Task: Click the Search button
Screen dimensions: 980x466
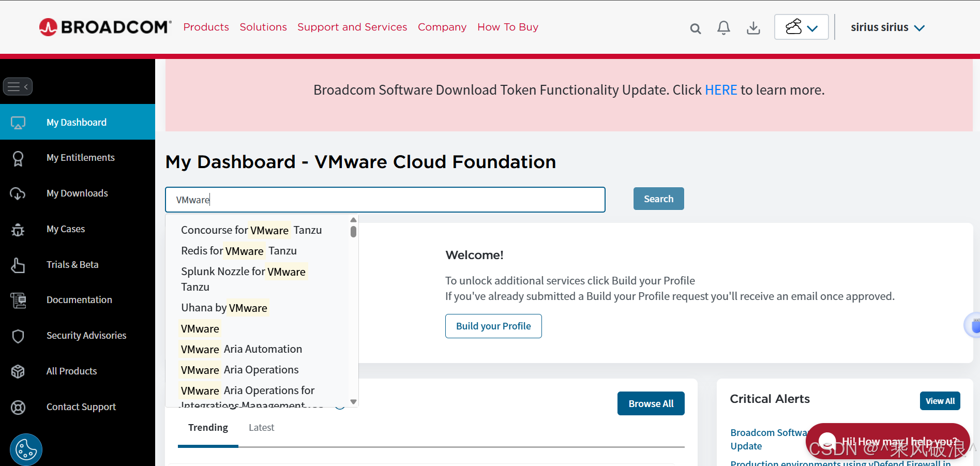Action: coord(658,199)
